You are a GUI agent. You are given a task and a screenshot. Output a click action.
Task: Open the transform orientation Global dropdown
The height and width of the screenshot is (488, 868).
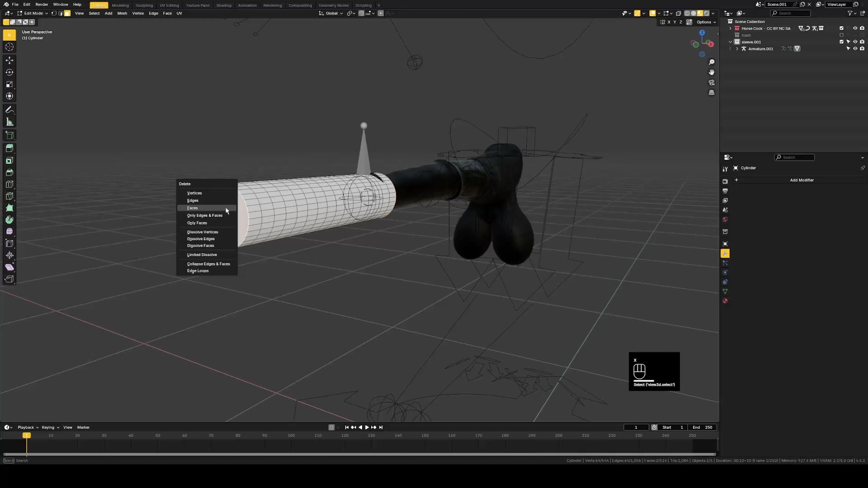coord(331,13)
